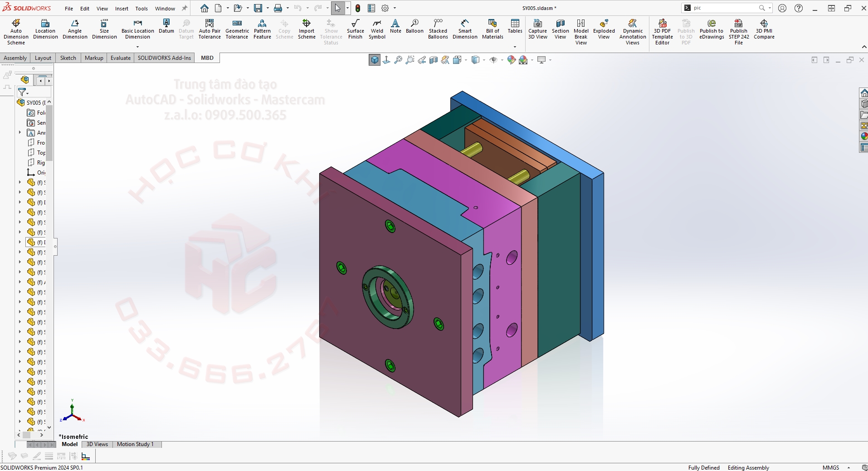The height and width of the screenshot is (471, 868).
Task: Expand the Annotations folder in tree
Action: pyautogui.click(x=20, y=133)
